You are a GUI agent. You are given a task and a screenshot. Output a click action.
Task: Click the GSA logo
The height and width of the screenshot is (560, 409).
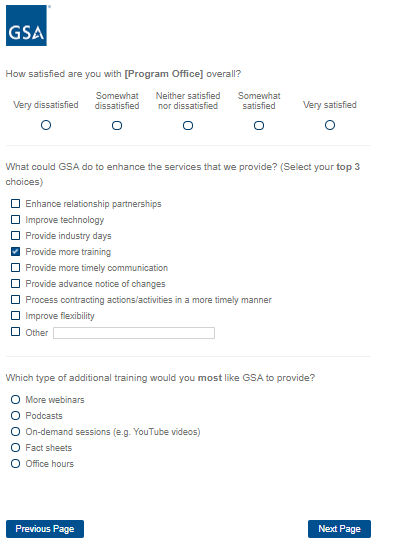click(26, 25)
